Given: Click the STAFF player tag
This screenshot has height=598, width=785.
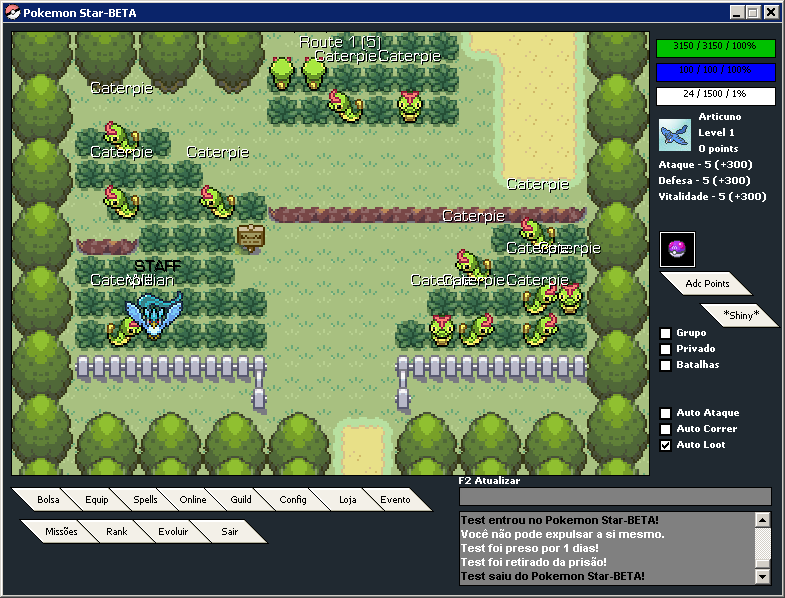Looking at the screenshot, I should 158,266.
